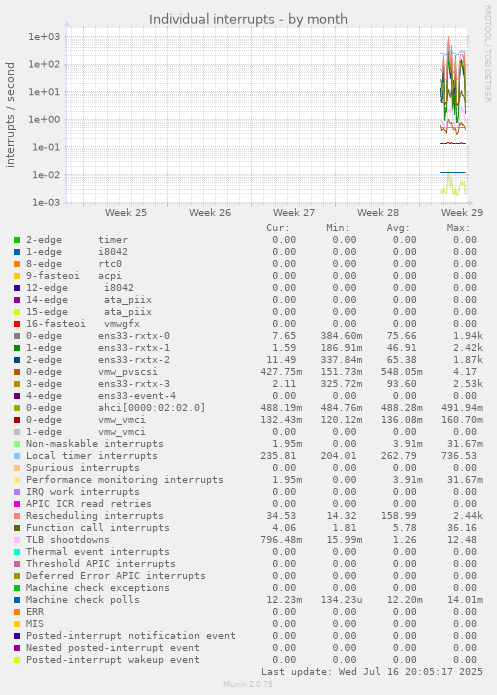Click the RRDTOOL / TOBI OETIKER watermark

pos(487,54)
